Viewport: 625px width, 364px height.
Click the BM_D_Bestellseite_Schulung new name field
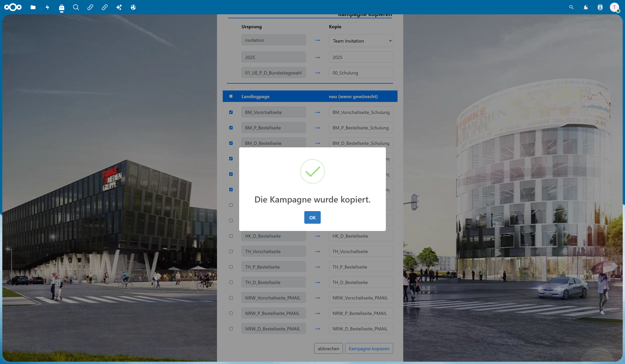click(361, 143)
